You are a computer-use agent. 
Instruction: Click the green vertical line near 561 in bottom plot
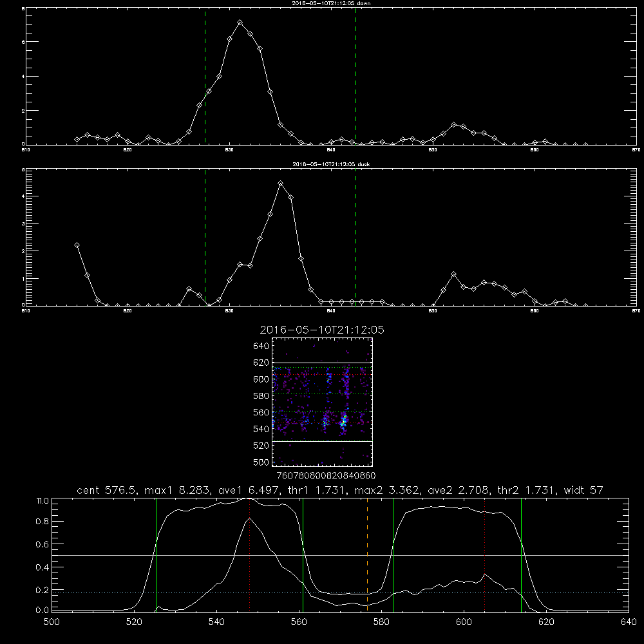click(x=303, y=554)
